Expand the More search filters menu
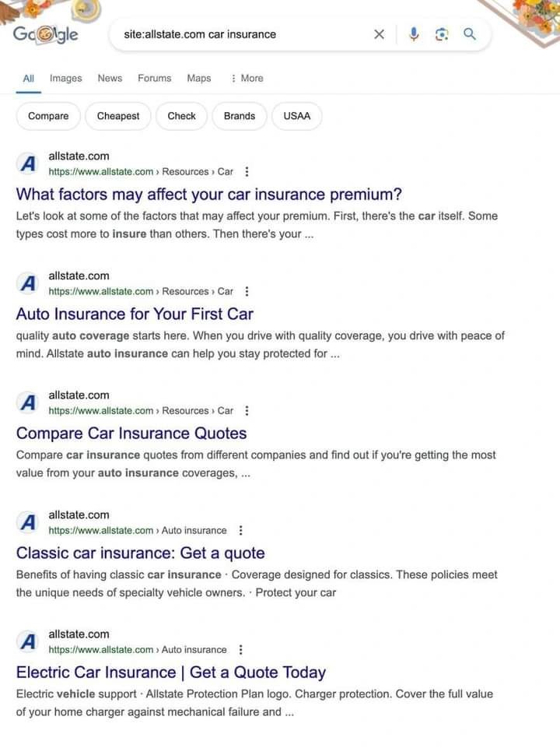Image resolution: width=560 pixels, height=748 pixels. pyautogui.click(x=247, y=79)
